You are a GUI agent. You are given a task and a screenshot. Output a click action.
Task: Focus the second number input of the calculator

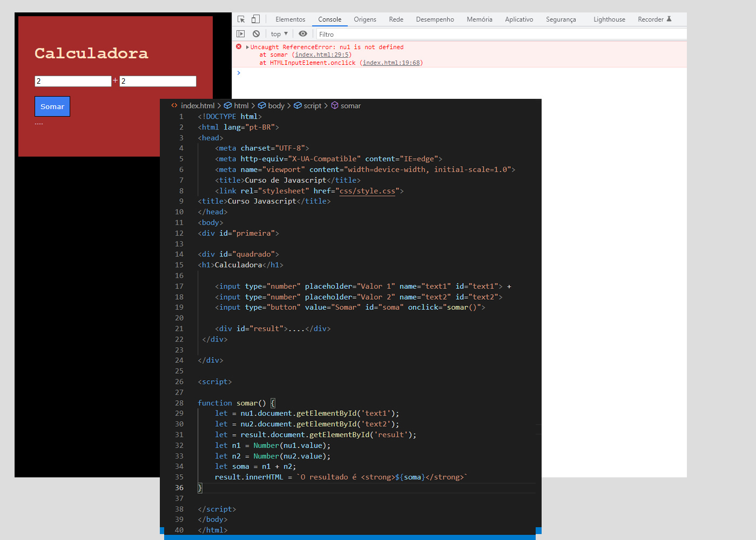pyautogui.click(x=158, y=81)
